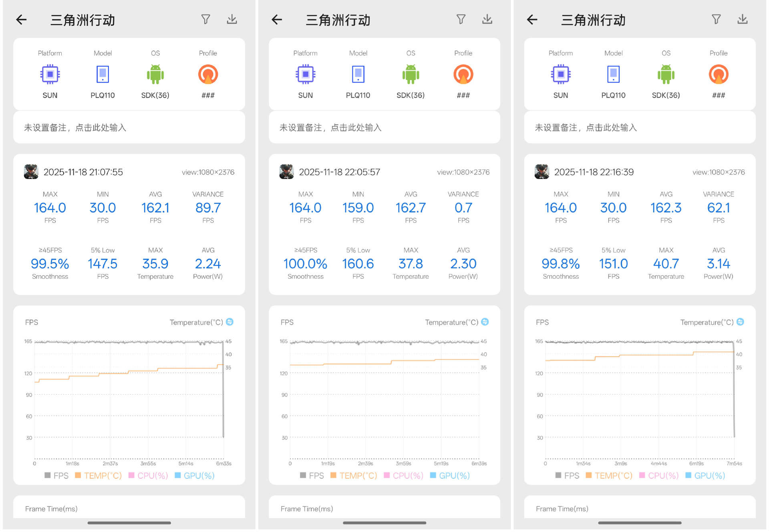Toggle TEMP(°C) legend in middle chart
769x532 pixels.
click(x=354, y=476)
